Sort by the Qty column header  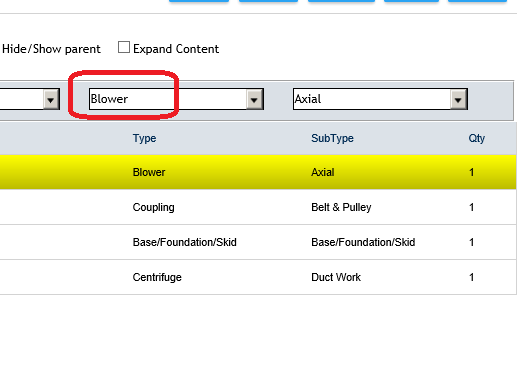click(477, 138)
